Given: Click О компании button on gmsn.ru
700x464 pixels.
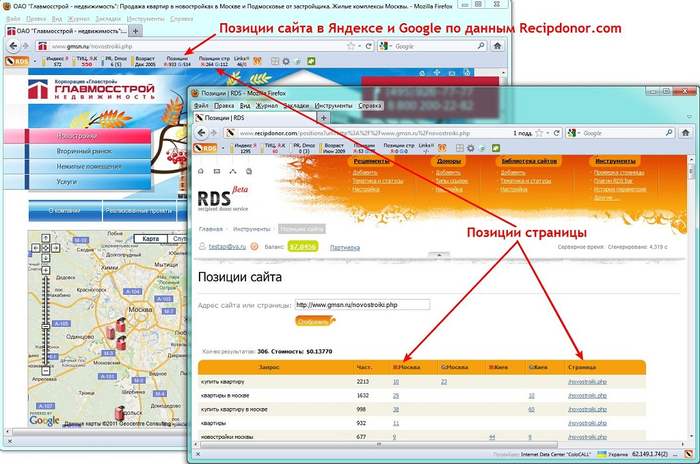Looking at the screenshot, I should click(x=65, y=210).
